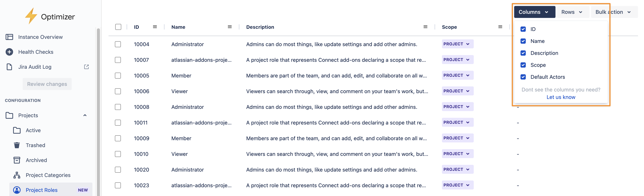Go to Project Roles in the sidebar

coord(42,190)
